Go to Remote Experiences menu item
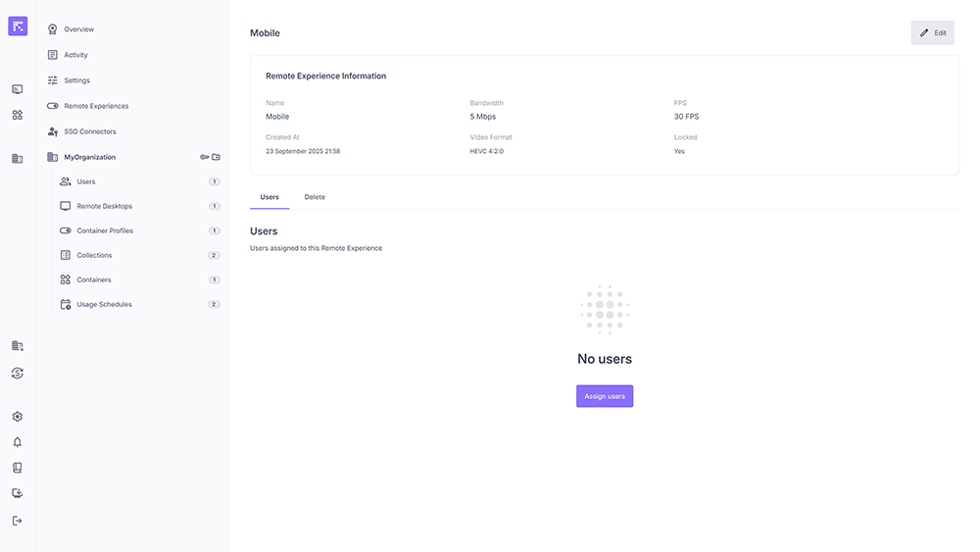 pyautogui.click(x=96, y=106)
